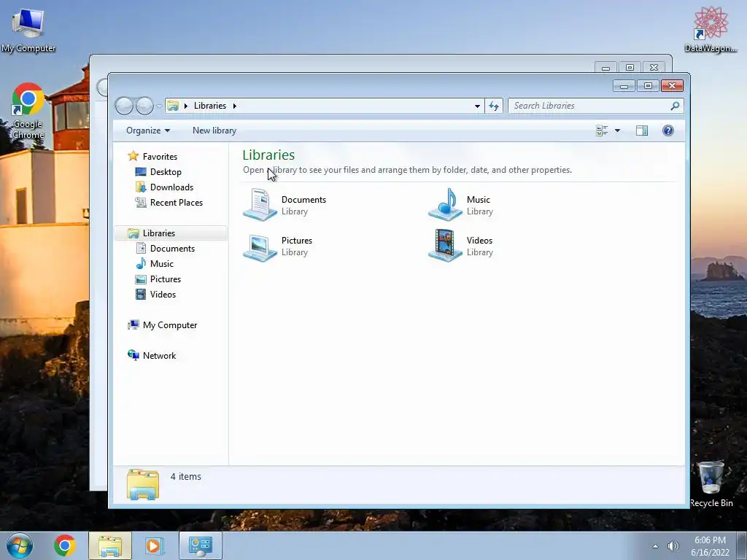Click the Forward navigation arrow button

coord(144,106)
